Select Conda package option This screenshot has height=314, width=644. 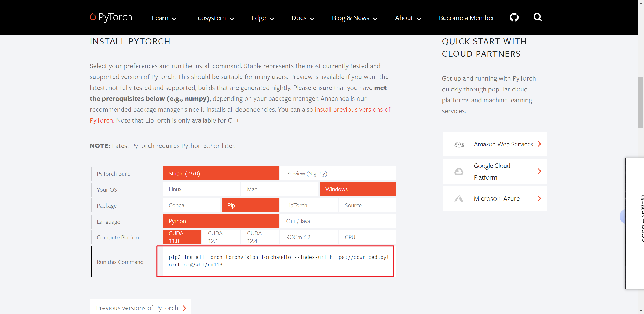tap(191, 205)
